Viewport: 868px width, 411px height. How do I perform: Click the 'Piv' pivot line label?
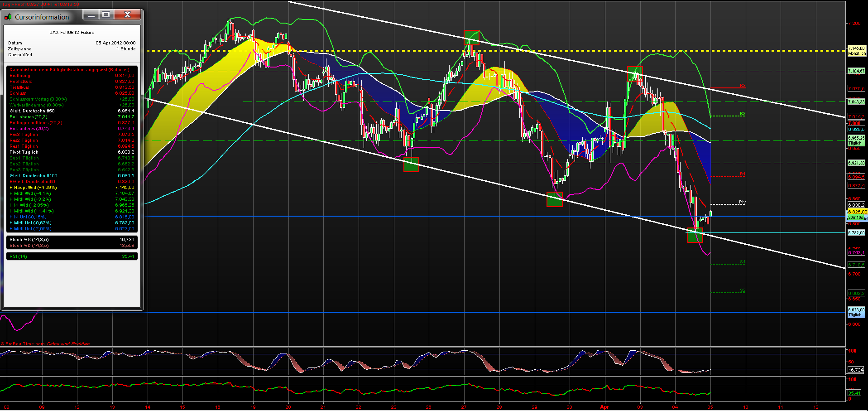742,202
